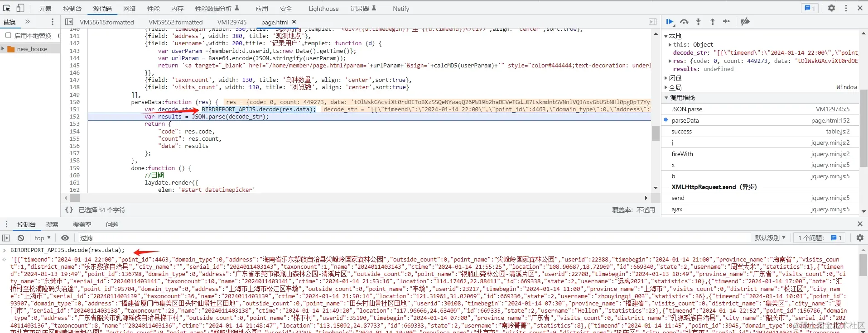Open the 元素 panel tab
Image resolution: width=868 pixels, height=333 pixels.
[x=45, y=9]
